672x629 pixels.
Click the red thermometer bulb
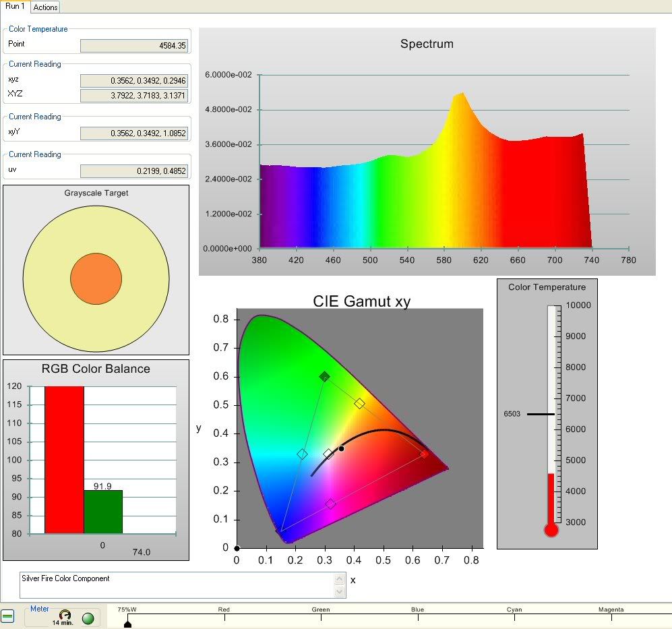(551, 530)
